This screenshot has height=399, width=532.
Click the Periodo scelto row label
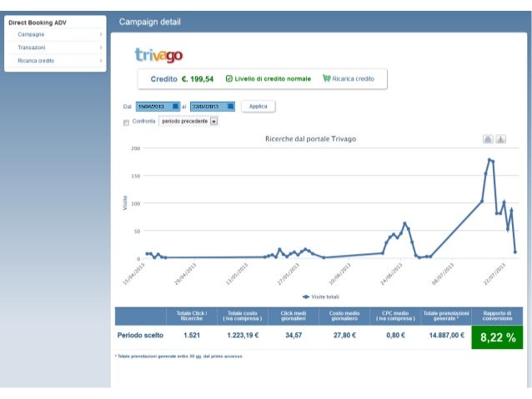140,335
